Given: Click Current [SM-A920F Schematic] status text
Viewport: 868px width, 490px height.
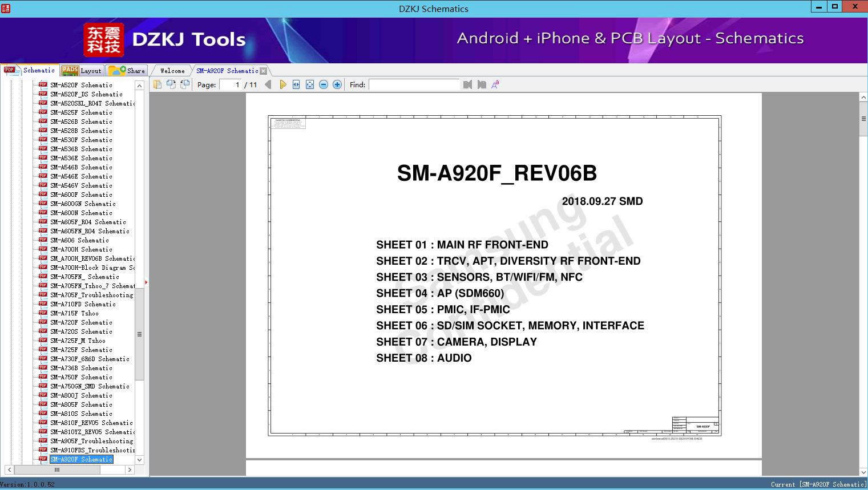Looking at the screenshot, I should click(818, 484).
